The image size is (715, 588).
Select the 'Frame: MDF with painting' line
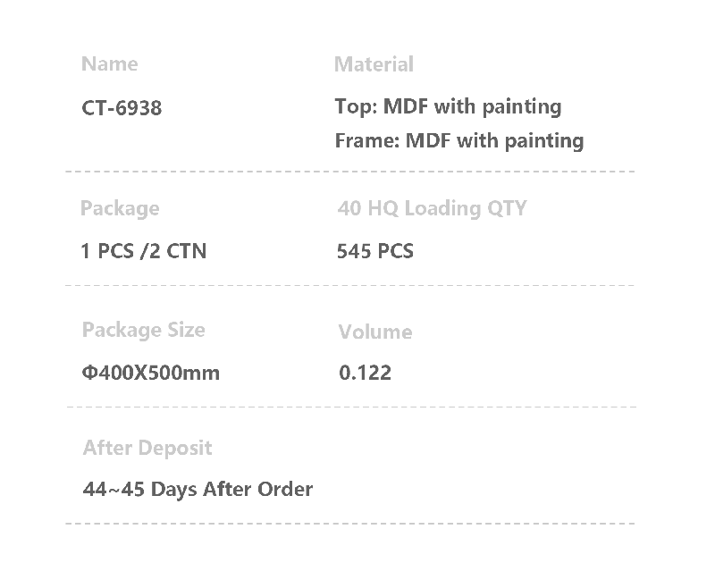458,140
